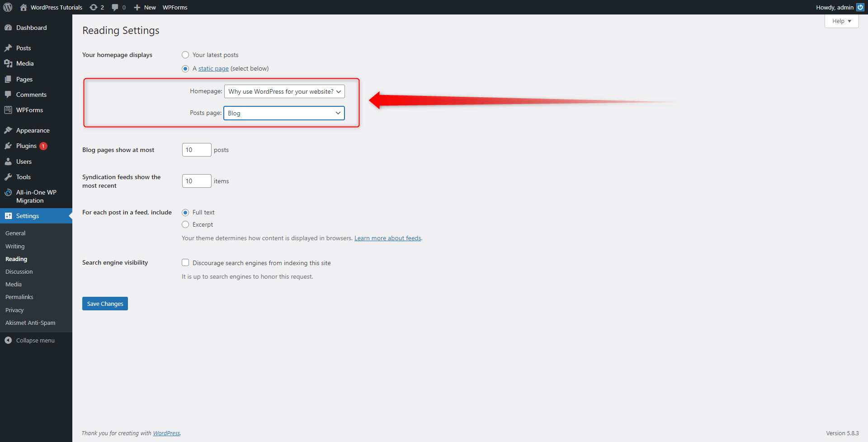
Task: Click the Syndication feeds items number field
Action: [197, 181]
